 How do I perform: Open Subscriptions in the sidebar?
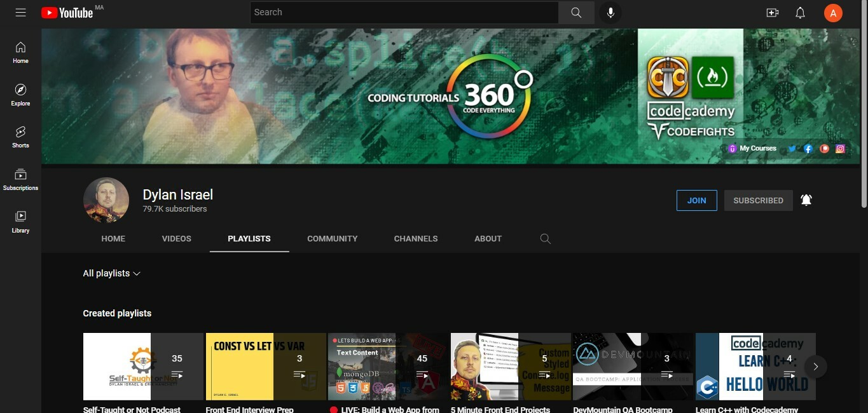20,180
